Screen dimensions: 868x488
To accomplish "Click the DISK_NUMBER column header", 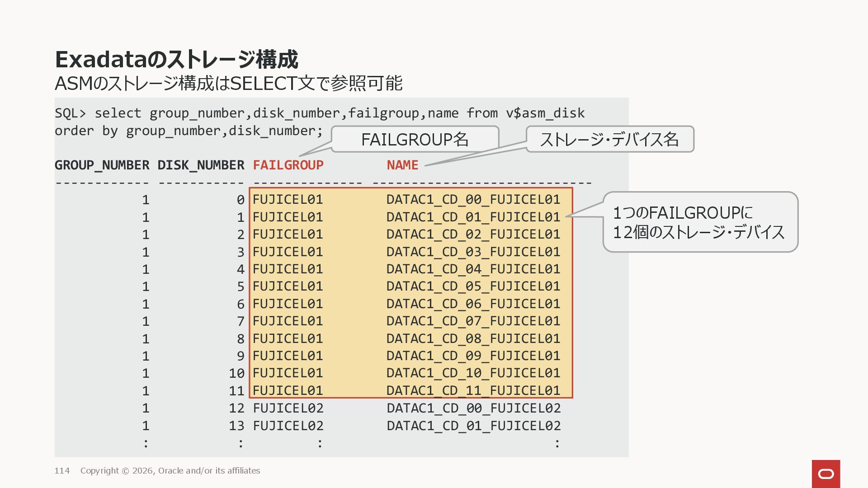I will coord(201,165).
